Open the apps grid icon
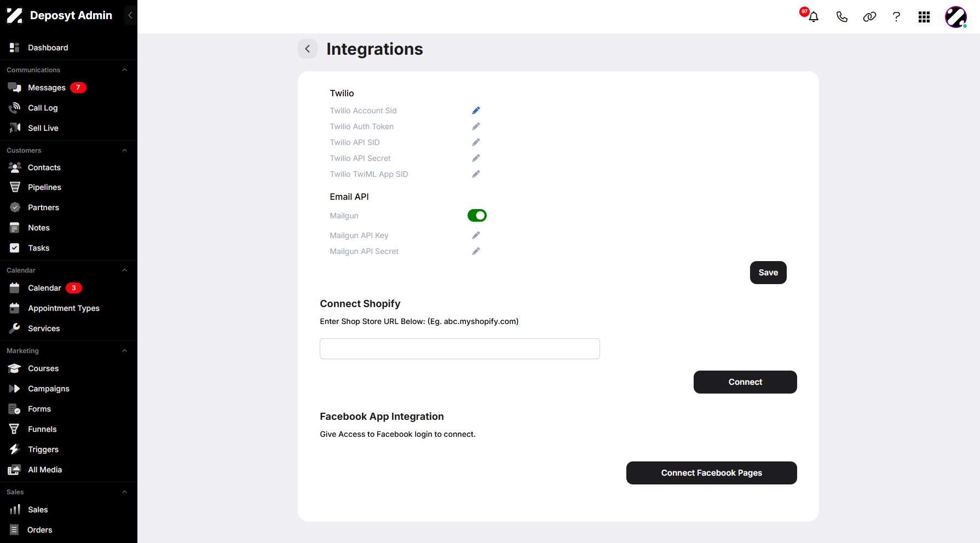This screenshot has height=543, width=980. 924,17
